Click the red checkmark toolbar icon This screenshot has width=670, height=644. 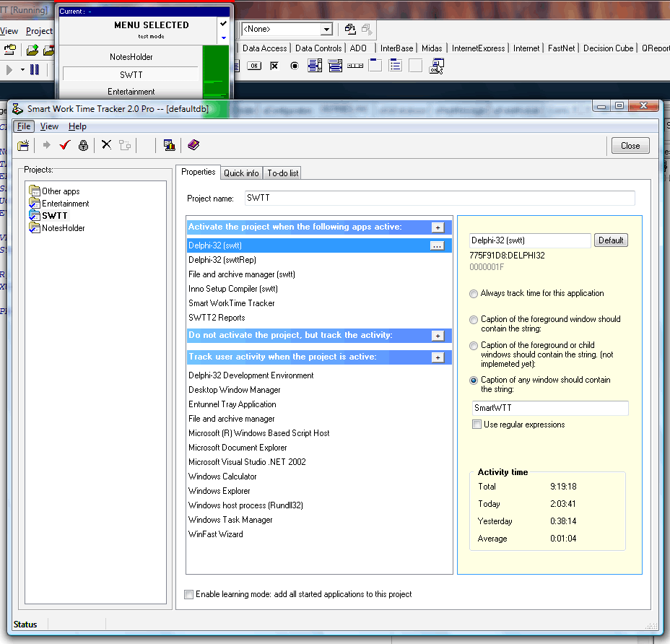pyautogui.click(x=64, y=145)
